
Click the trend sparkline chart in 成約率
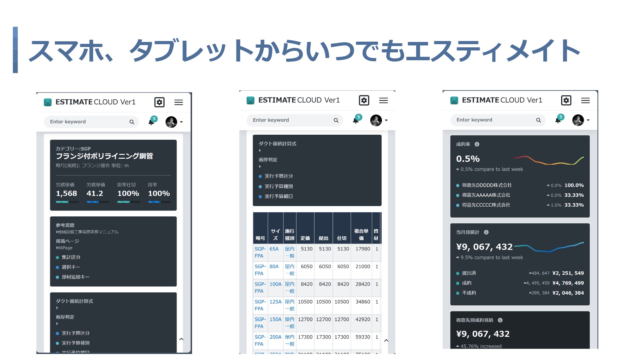point(544,162)
